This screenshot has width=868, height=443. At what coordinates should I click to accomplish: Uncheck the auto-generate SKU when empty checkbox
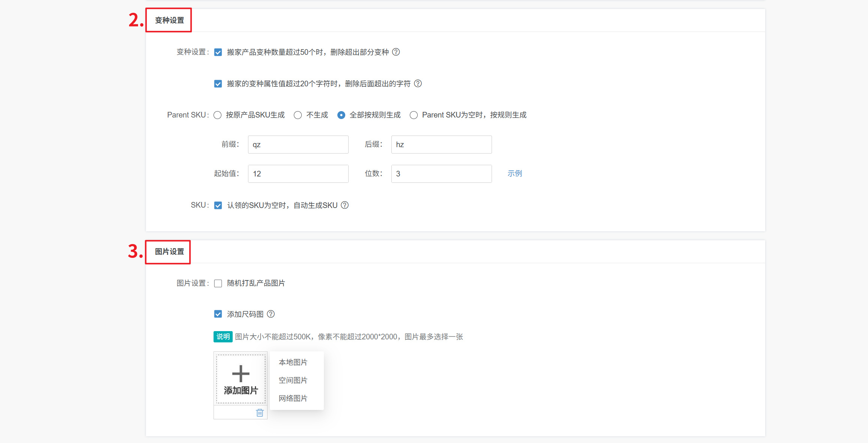click(x=218, y=205)
